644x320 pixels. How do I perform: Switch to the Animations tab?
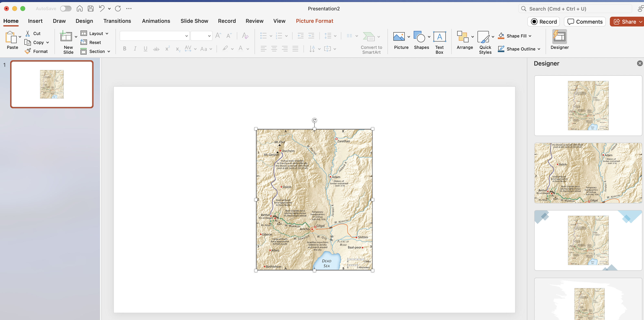point(156,21)
